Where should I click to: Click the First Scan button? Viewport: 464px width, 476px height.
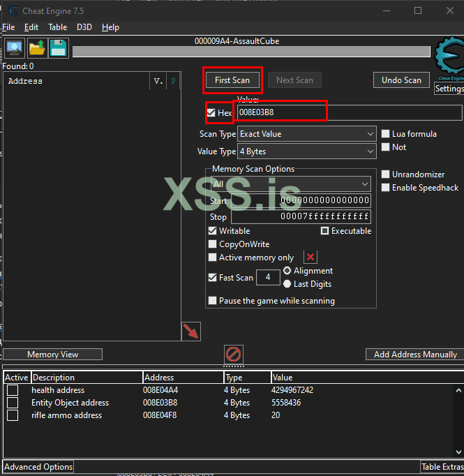[232, 80]
